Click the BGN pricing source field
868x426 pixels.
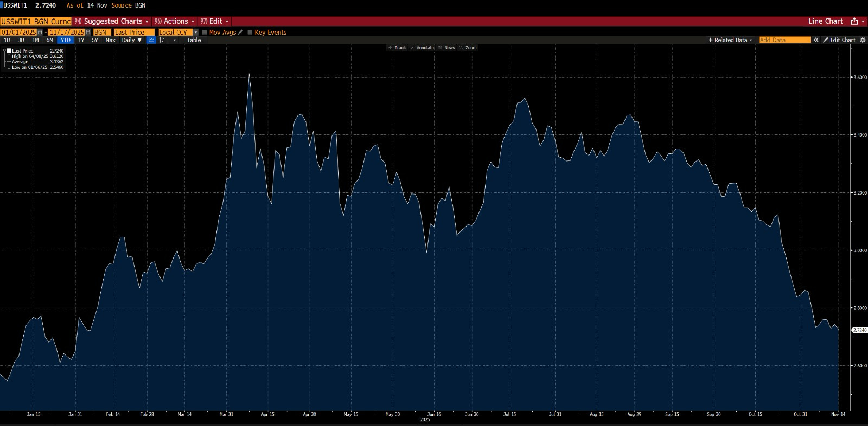[x=102, y=32]
